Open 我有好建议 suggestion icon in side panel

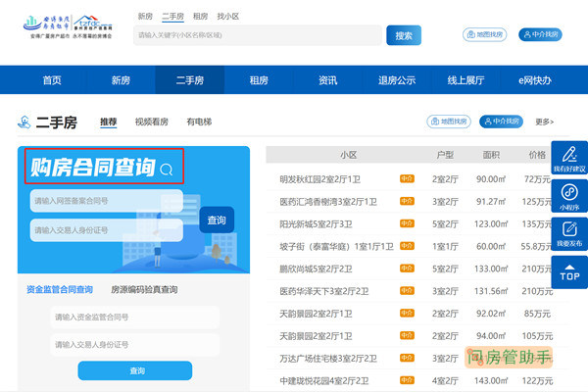point(569,158)
